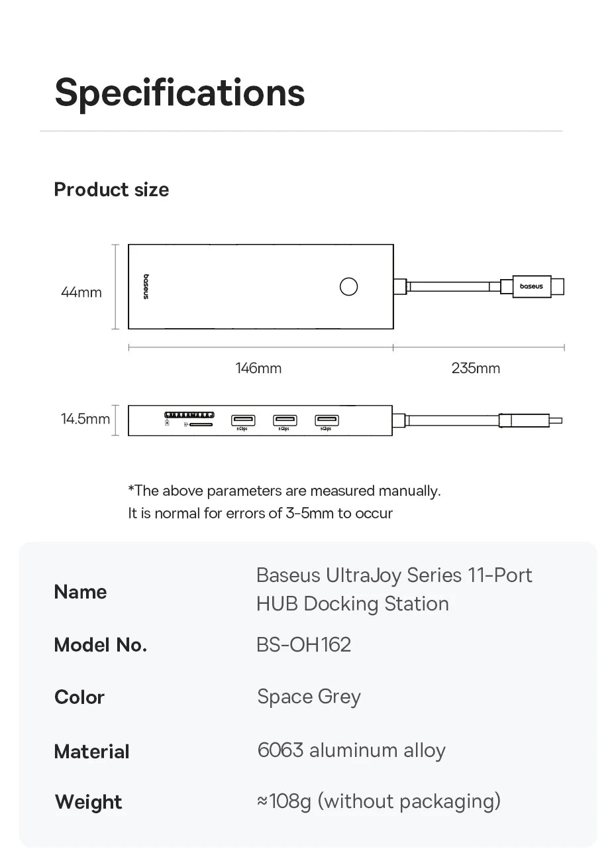Click the 235mm cable length label
This screenshot has height=865, width=616.
tap(476, 368)
